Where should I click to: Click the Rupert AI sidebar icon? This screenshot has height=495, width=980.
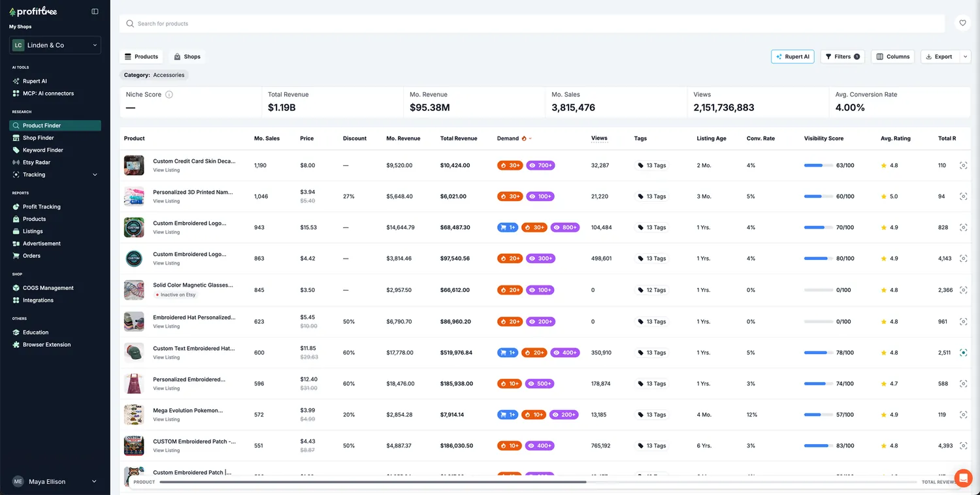[x=16, y=82]
